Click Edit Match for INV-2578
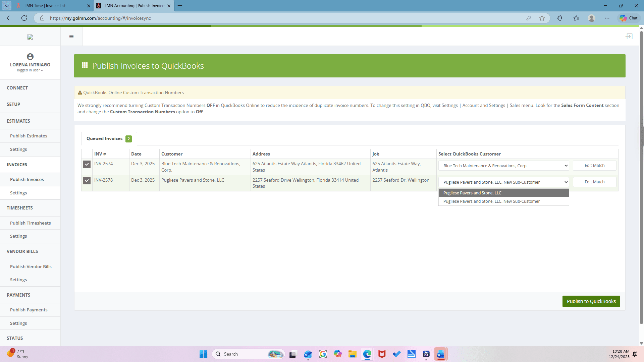Image resolution: width=644 pixels, height=362 pixels. point(594,182)
